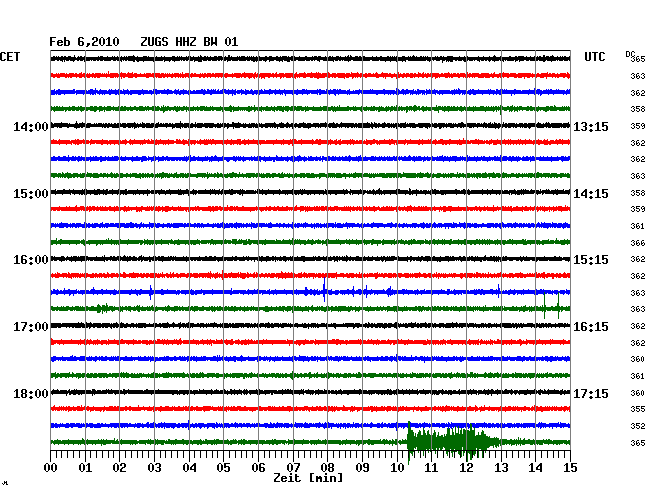Click the minute axis label "01"

pyautogui.click(x=85, y=467)
